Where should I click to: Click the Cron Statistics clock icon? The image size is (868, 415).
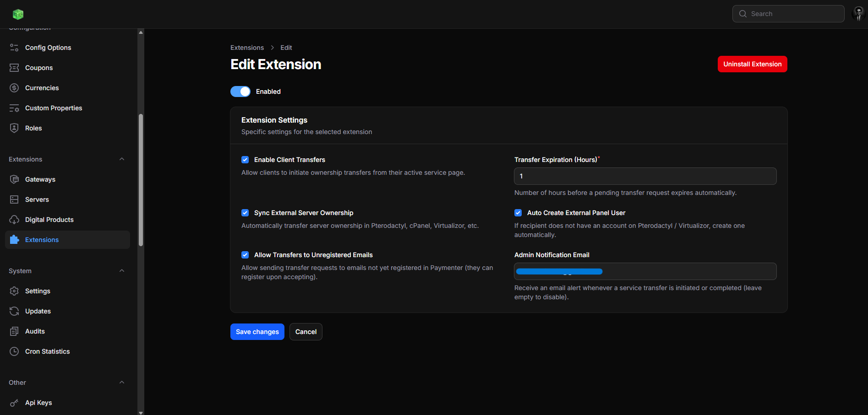(14, 351)
